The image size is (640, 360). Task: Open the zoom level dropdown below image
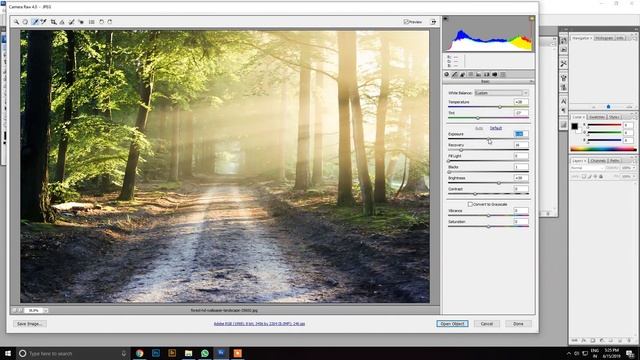45,311
